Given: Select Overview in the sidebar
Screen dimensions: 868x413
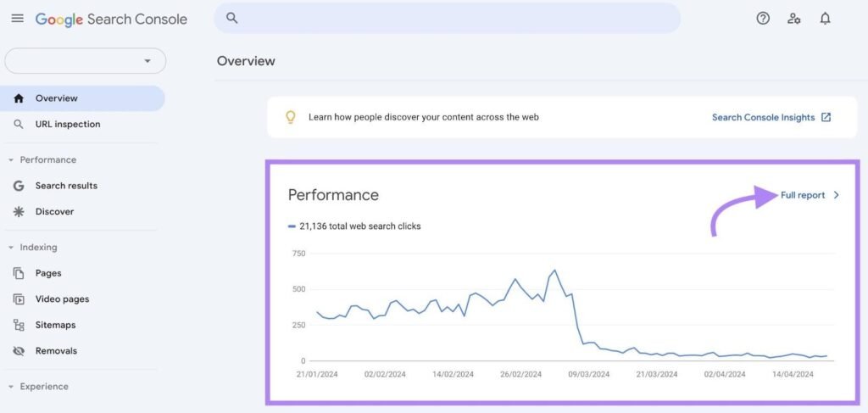Looking at the screenshot, I should point(56,98).
